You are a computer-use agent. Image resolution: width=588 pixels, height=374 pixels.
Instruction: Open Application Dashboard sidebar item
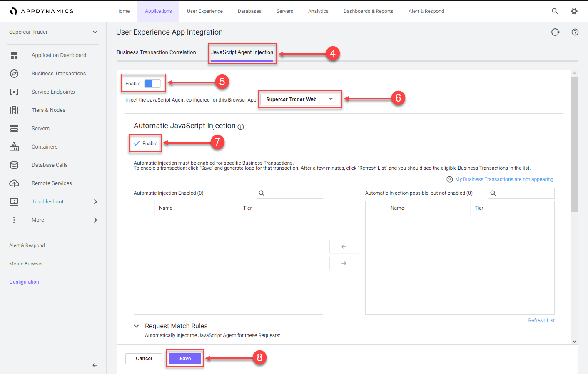coord(59,55)
